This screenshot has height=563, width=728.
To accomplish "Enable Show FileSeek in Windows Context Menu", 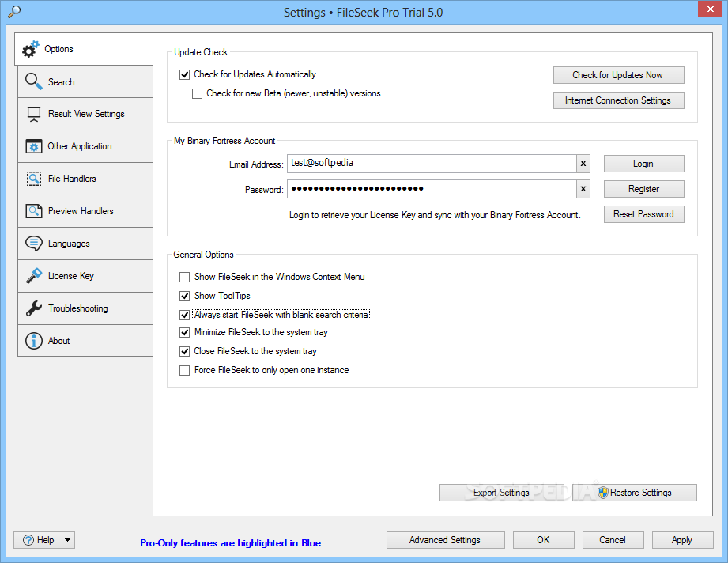I will coord(185,277).
